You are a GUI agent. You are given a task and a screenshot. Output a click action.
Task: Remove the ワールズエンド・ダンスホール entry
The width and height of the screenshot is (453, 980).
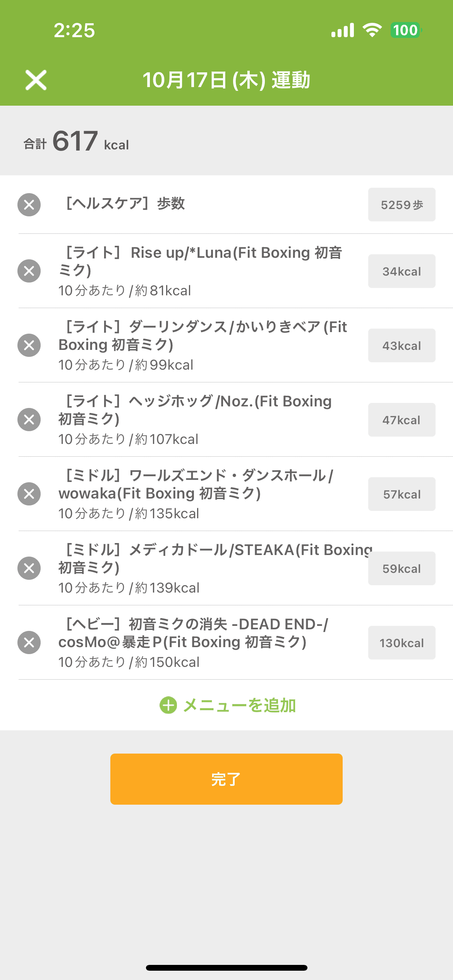(x=29, y=494)
